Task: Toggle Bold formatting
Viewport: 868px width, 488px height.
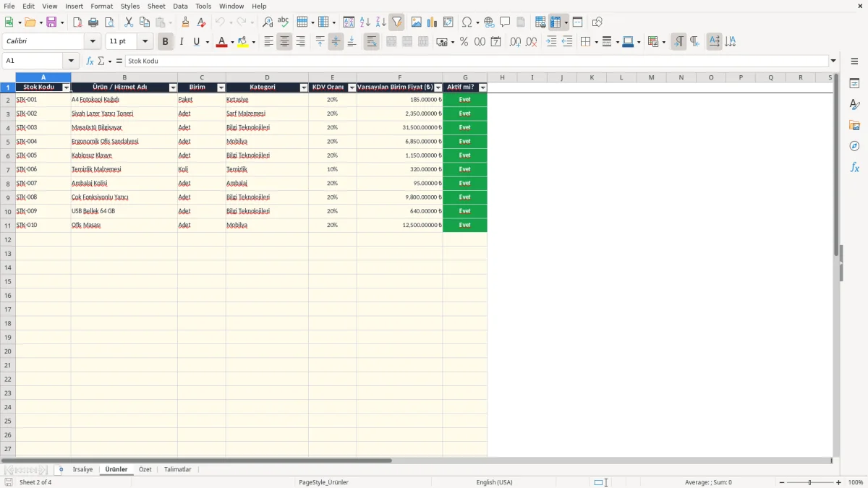Action: [x=165, y=42]
